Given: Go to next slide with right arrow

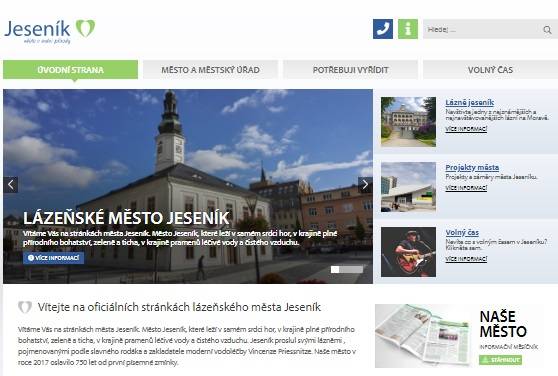Looking at the screenshot, I should pyautogui.click(x=365, y=185).
